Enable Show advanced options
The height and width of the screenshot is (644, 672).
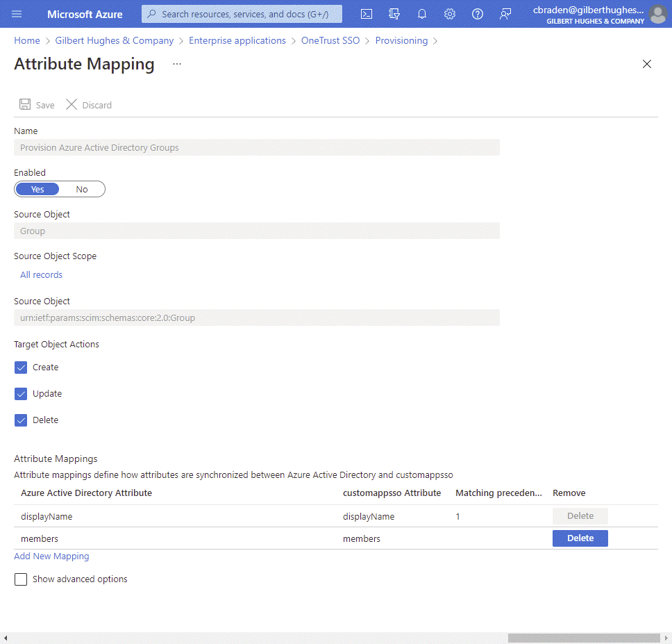pos(20,579)
